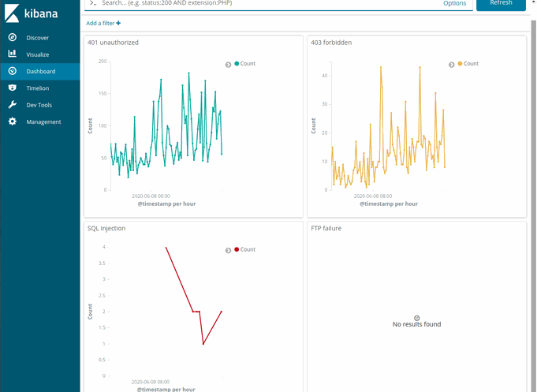This screenshot has height=392, width=537.
Task: Open Management via gear icon
Action: (x=13, y=121)
